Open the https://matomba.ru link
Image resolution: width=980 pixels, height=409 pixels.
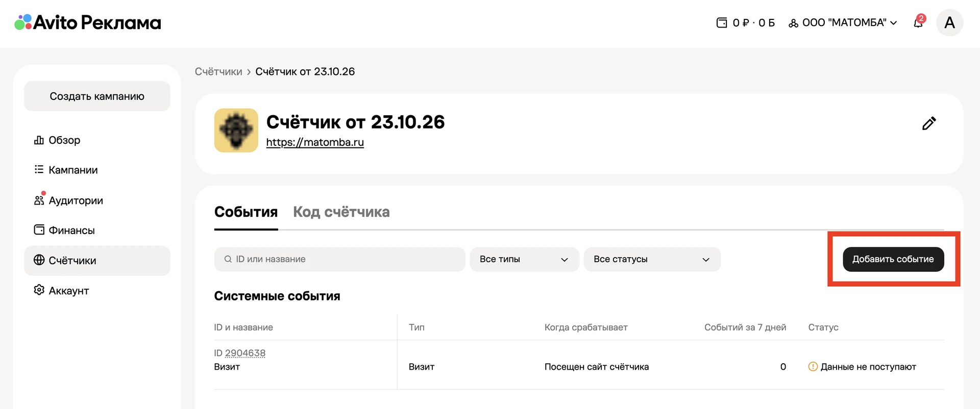click(315, 142)
